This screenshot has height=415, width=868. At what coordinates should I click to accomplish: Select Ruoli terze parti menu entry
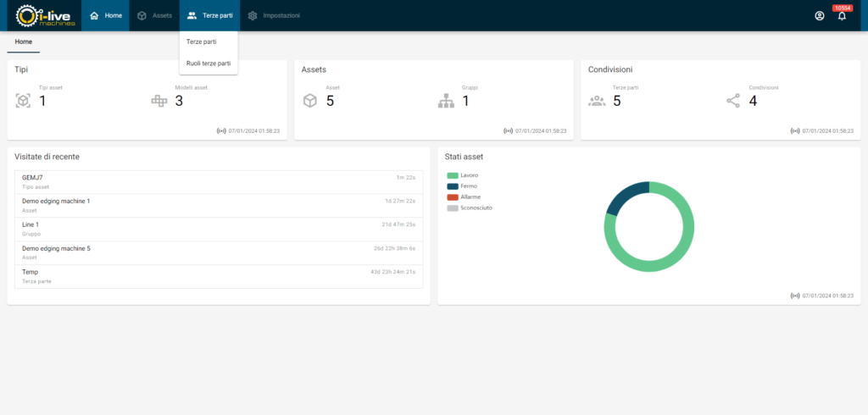coord(209,63)
